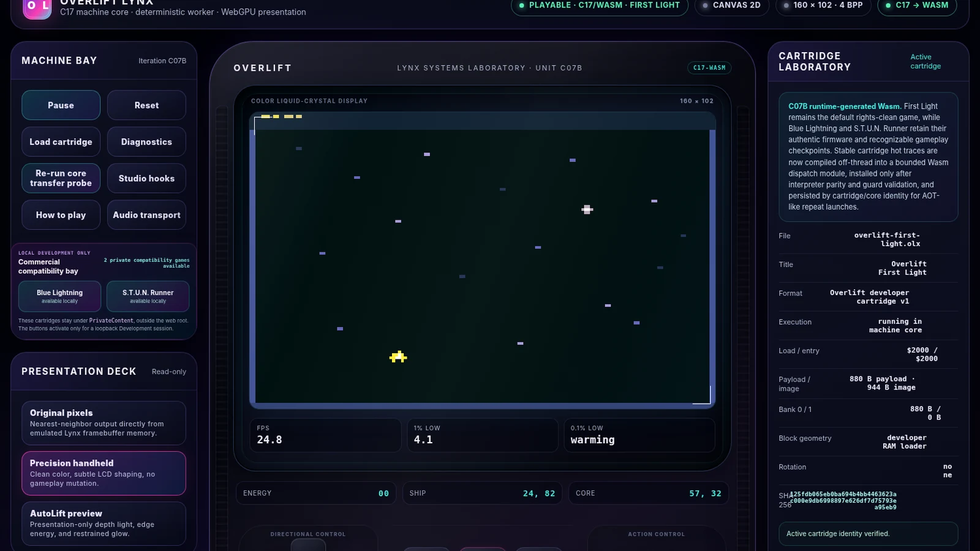The image size is (980, 551).
Task: Click the execution value running in machine core
Action: click(895, 326)
